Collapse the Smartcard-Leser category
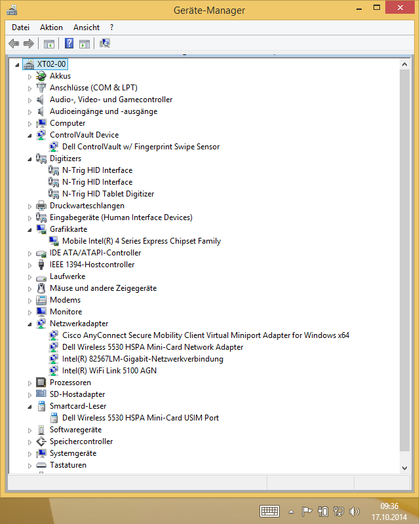This screenshot has height=524, width=420. point(29,406)
